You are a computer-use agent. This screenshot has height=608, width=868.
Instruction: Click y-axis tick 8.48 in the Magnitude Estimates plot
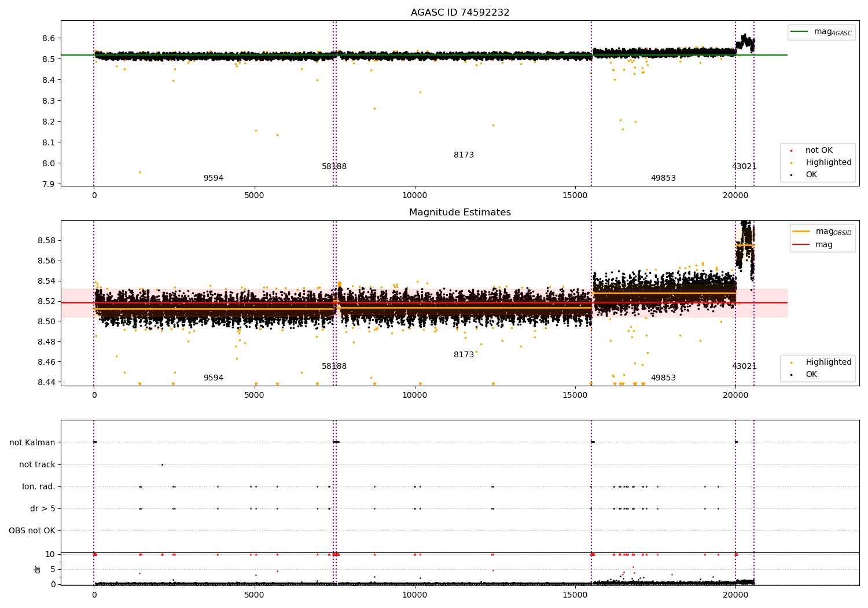coord(46,342)
